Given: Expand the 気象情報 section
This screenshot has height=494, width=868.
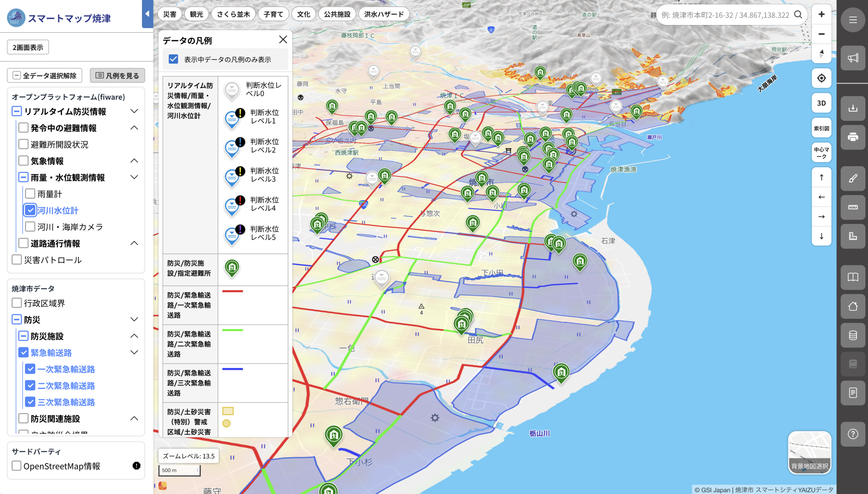Looking at the screenshot, I should [x=134, y=161].
